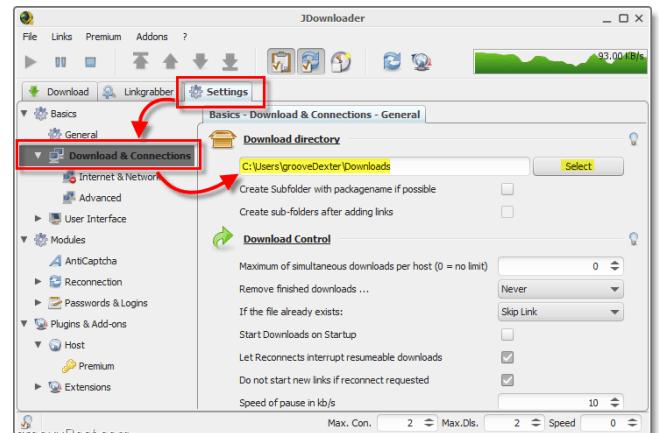Uncheck Let Reconnects interrupt resumeable downloads
The width and height of the screenshot is (659, 433).
point(507,357)
